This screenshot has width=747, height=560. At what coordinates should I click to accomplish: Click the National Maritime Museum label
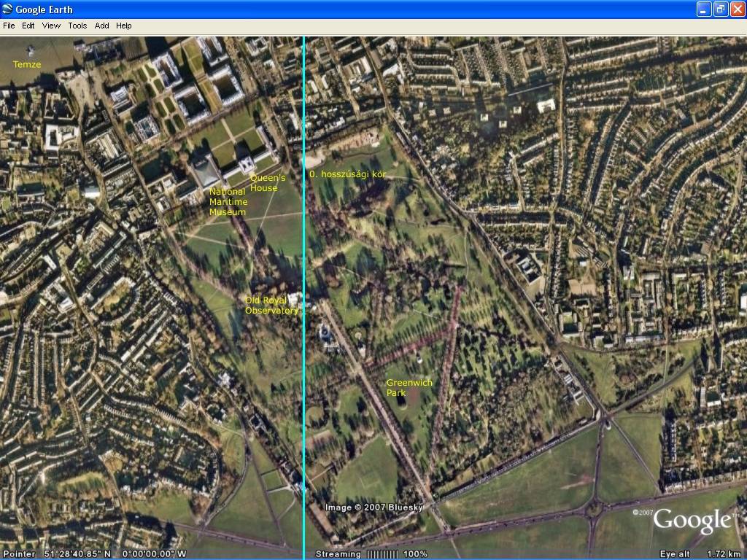pos(228,202)
